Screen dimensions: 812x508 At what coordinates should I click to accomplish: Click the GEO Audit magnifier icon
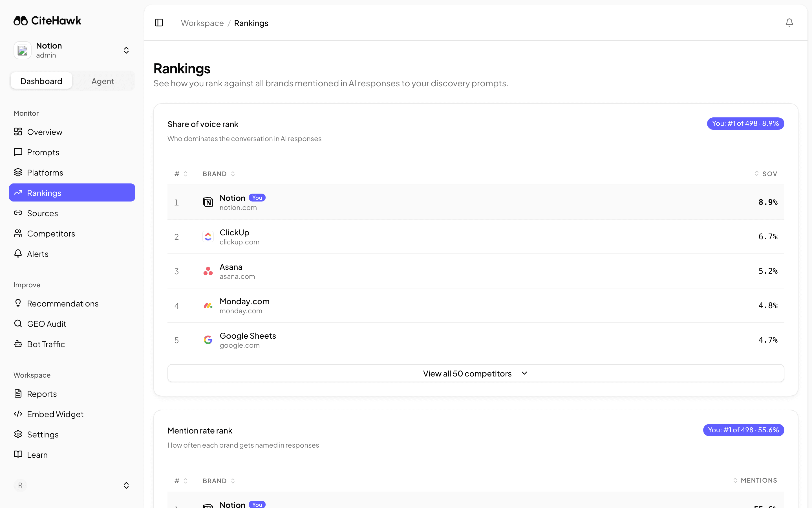click(x=18, y=323)
